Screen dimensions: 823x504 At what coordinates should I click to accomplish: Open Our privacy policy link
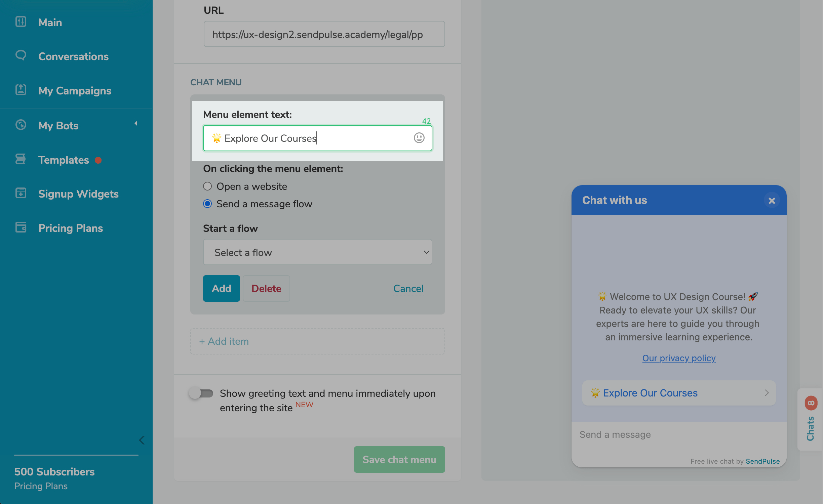pos(679,358)
